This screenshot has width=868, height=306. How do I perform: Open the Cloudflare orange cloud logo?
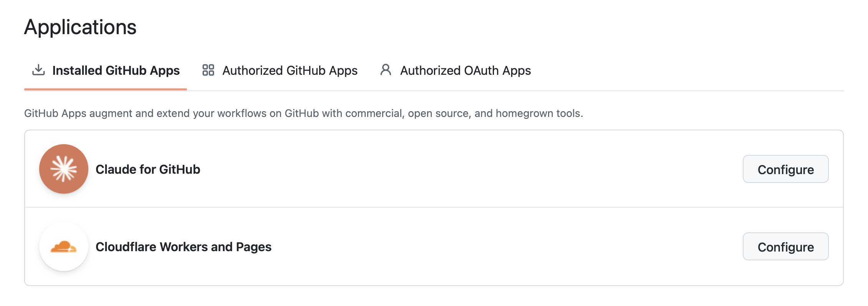[x=64, y=247]
